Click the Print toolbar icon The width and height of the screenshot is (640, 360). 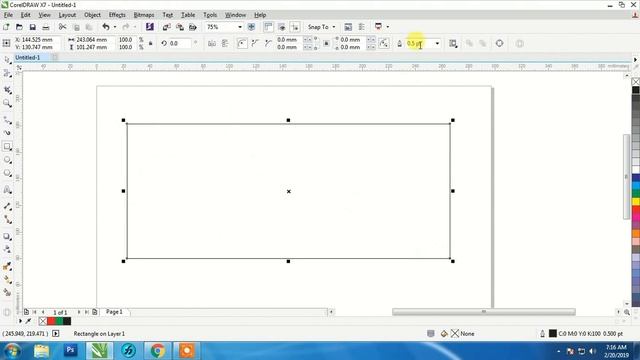[46, 27]
